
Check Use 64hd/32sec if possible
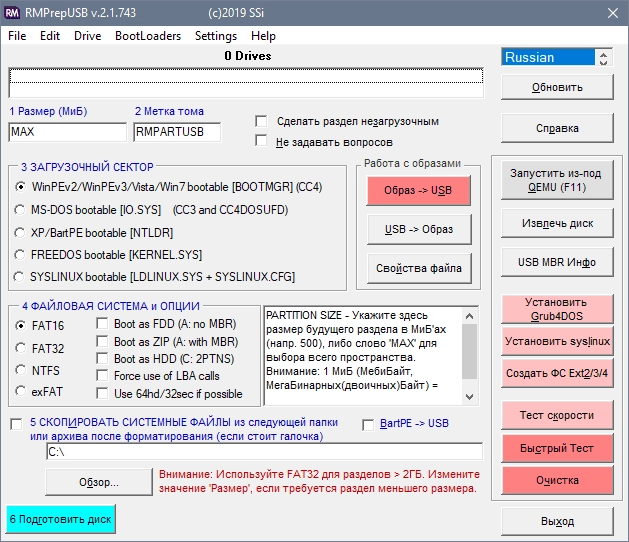coord(102,394)
